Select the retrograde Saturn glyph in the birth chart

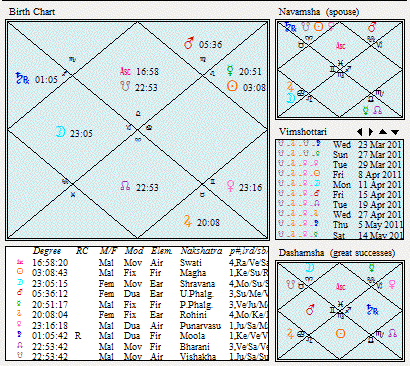[x=22, y=78]
